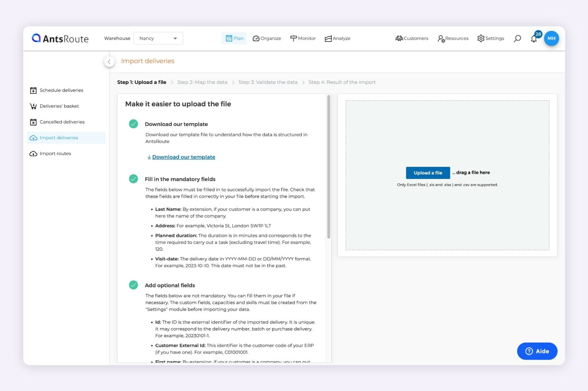Switch to the Organize tab
The height and width of the screenshot is (391, 588).
pyautogui.click(x=267, y=38)
